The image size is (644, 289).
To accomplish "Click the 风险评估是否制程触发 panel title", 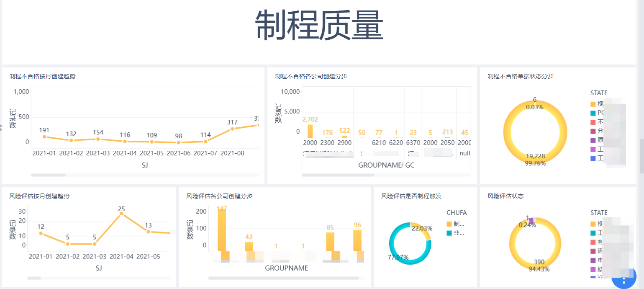I will (411, 196).
